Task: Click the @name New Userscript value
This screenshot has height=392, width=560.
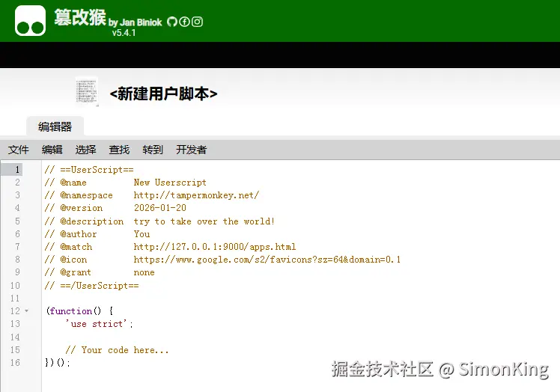Action: [x=170, y=183]
